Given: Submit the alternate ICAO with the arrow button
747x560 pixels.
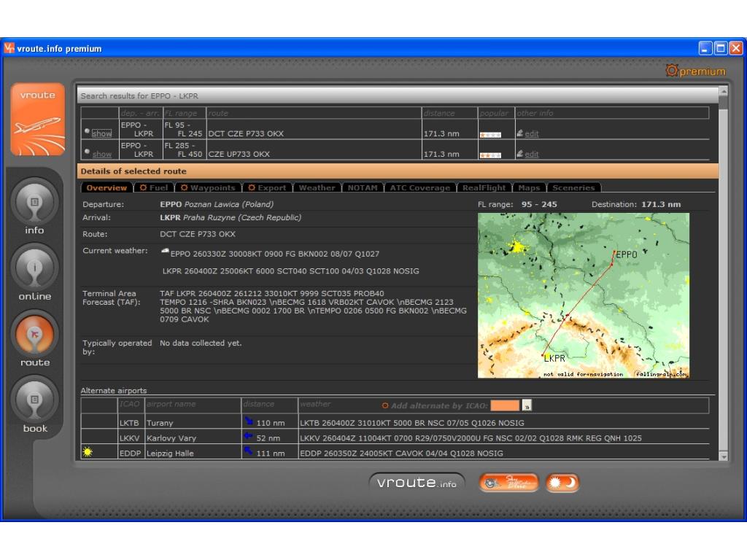Looking at the screenshot, I should tap(527, 405).
